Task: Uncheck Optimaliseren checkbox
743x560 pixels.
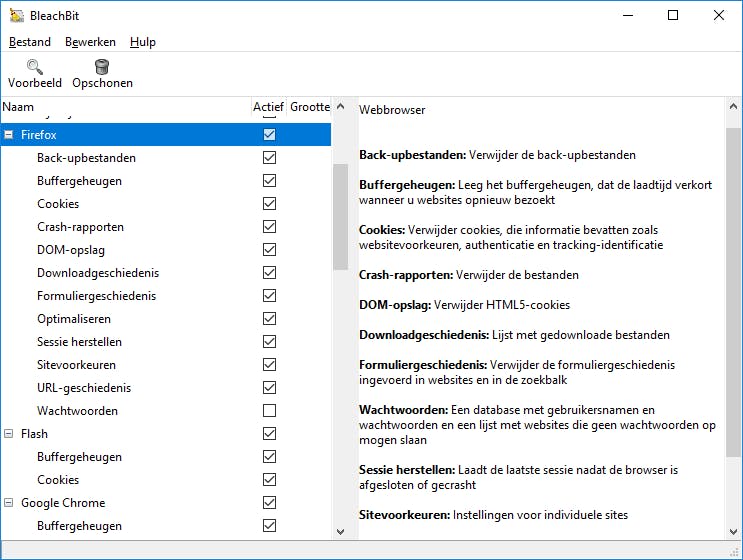Action: 269,318
